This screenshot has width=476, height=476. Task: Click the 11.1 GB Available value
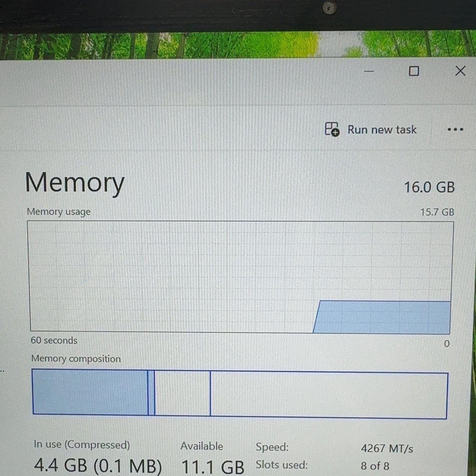point(213,467)
